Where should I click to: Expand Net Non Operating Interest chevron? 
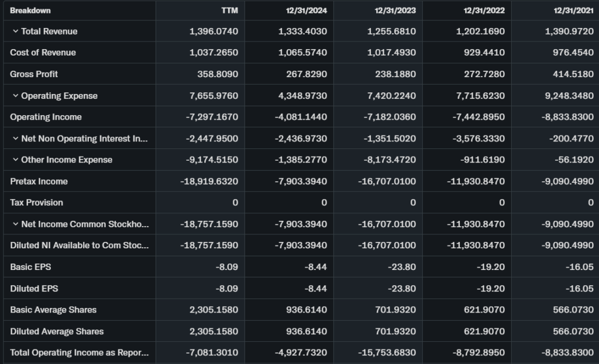click(15, 138)
